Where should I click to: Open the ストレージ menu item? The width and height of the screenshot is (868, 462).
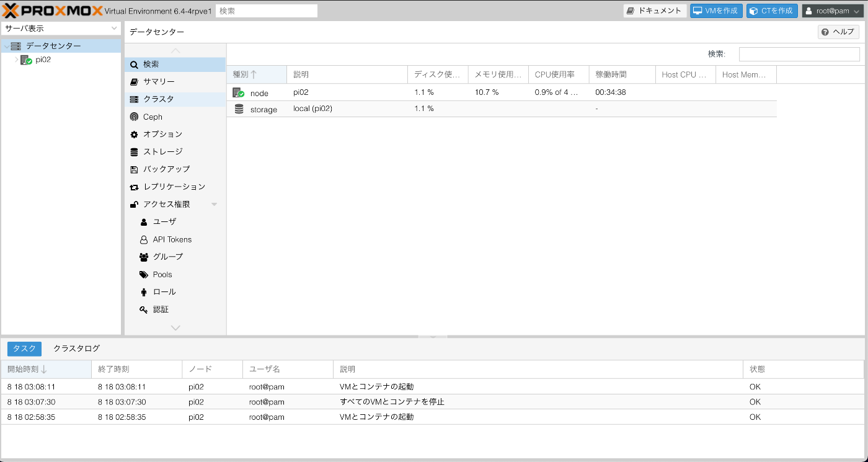(x=175, y=152)
